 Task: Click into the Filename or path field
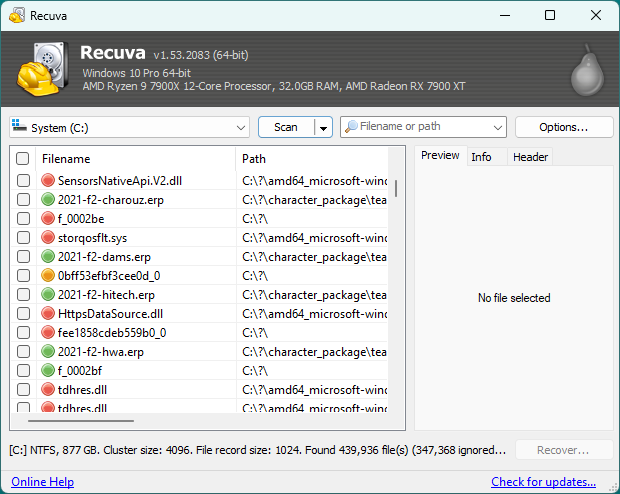(x=425, y=127)
